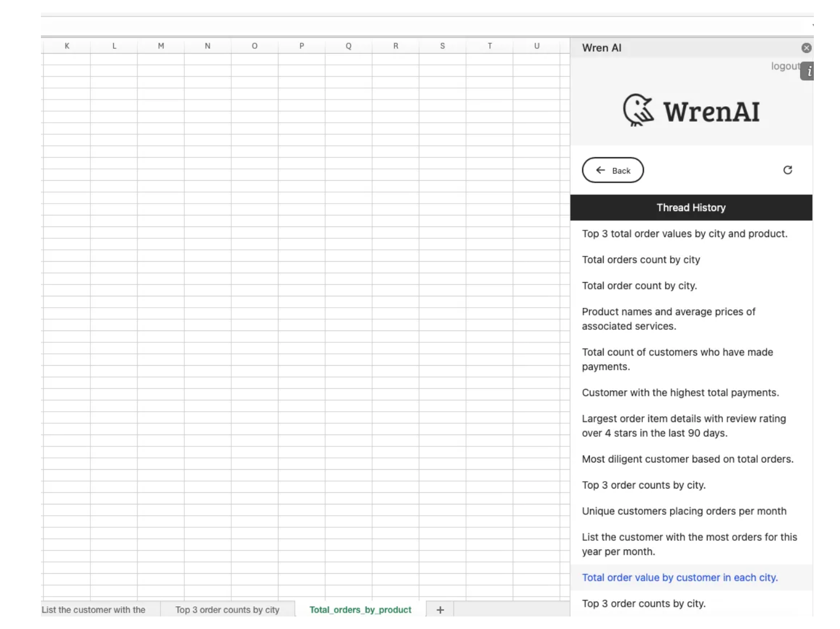Select column U header
This screenshot has height=629, width=840.
click(x=537, y=46)
